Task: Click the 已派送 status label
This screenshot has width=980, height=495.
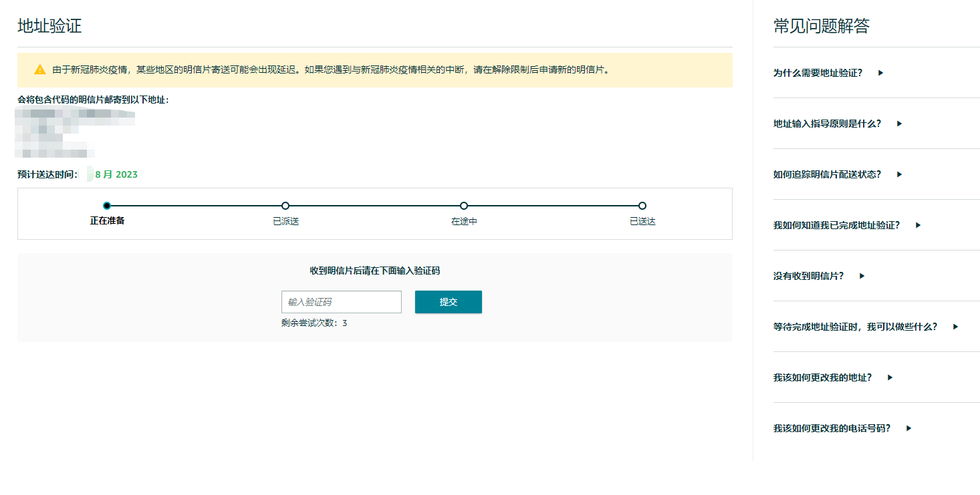Action: 285,221
